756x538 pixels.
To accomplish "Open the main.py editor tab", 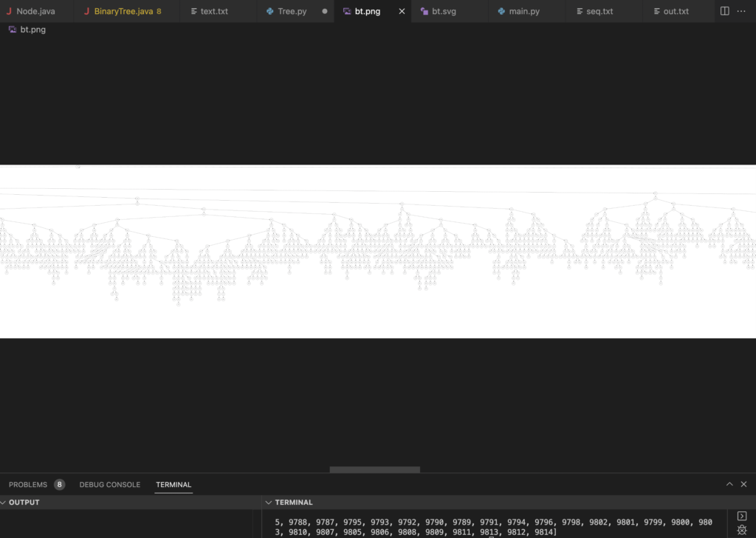I will 523,12.
